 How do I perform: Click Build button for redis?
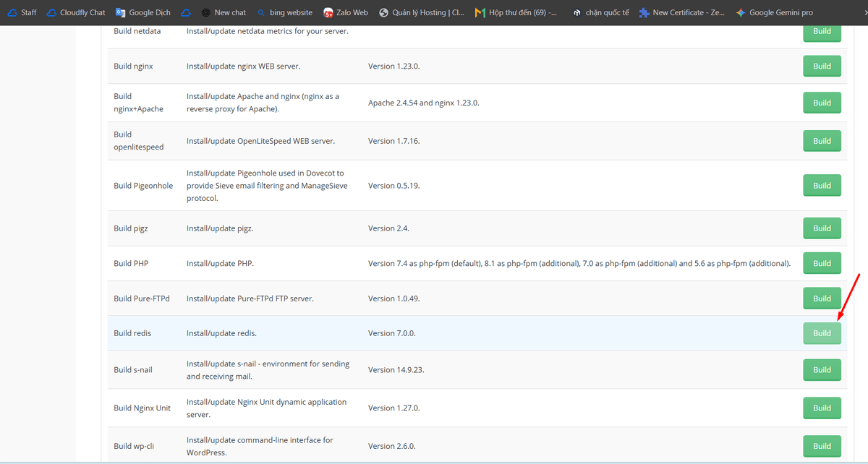click(x=822, y=333)
